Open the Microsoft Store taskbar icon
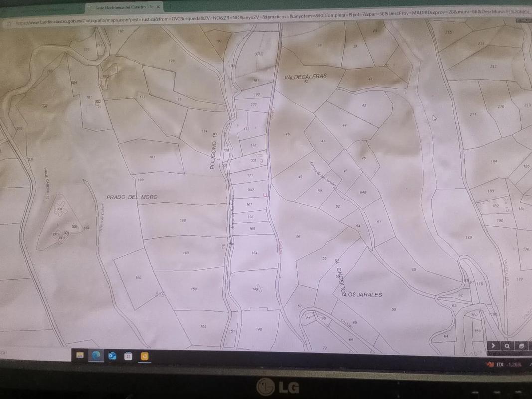 click(x=128, y=356)
